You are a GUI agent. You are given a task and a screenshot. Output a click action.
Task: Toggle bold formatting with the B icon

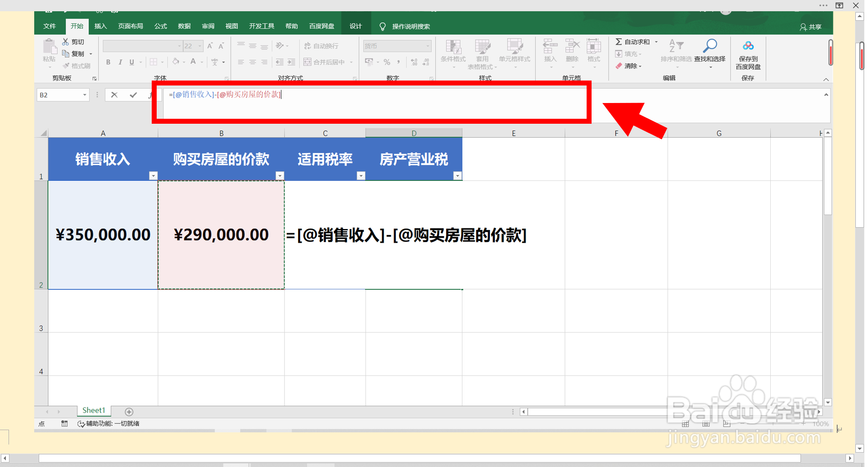(x=108, y=62)
